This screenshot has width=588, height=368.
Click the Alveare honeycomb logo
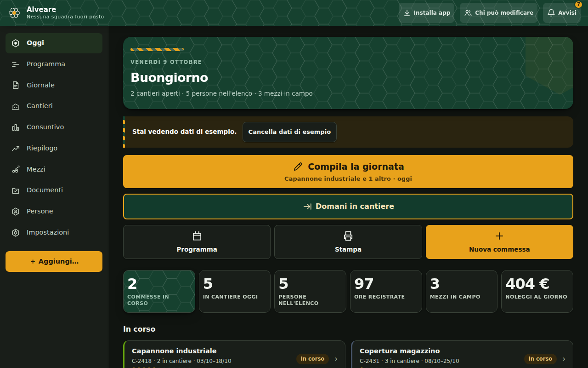14,13
